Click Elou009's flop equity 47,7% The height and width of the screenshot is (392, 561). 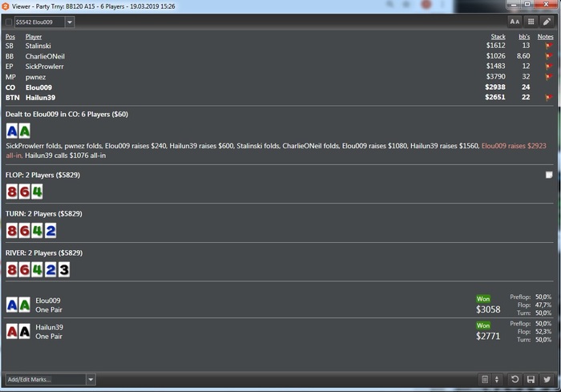(543, 305)
